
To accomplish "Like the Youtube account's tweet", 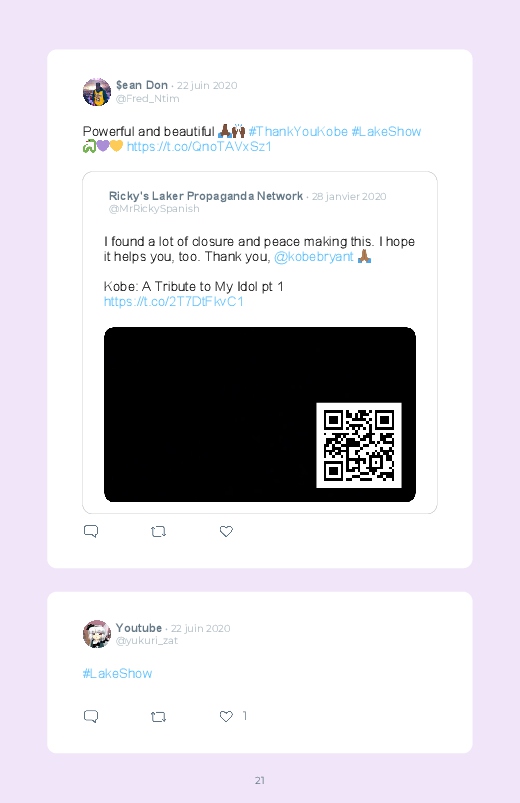I will (226, 716).
